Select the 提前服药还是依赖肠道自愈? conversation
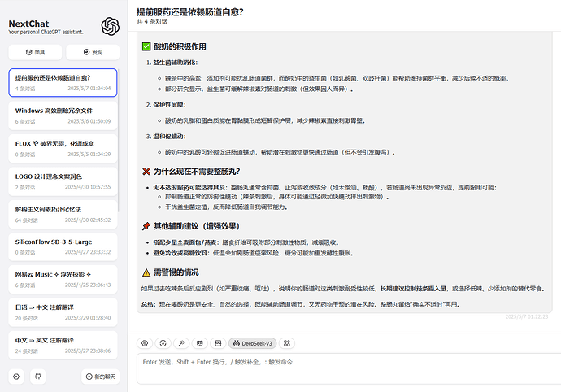 click(63, 83)
